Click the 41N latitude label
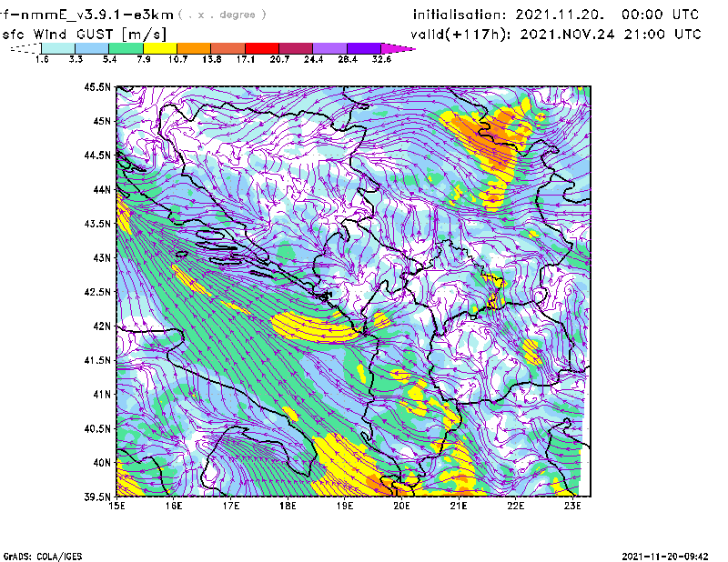The image size is (728, 562). coord(102,395)
